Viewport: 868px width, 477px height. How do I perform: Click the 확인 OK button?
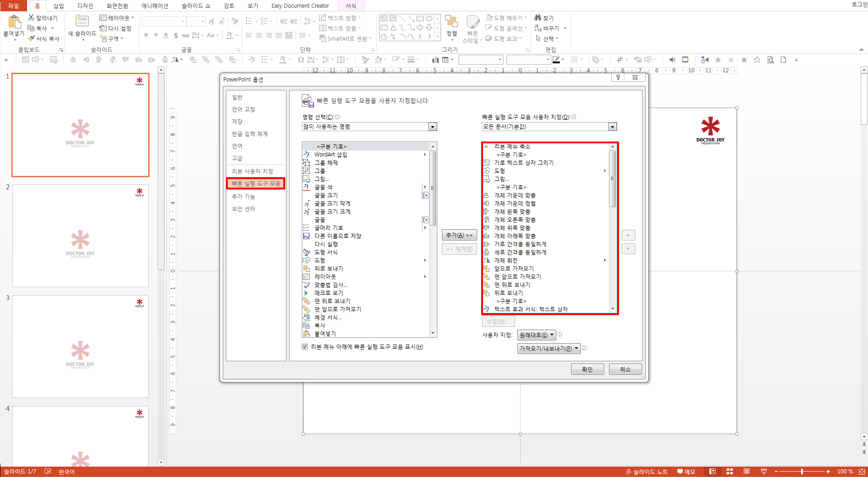tap(587, 369)
